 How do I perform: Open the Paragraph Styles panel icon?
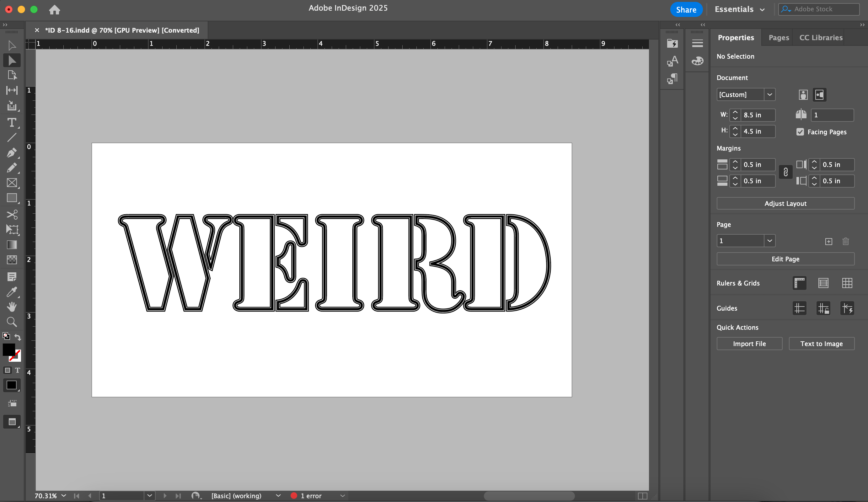point(672,79)
